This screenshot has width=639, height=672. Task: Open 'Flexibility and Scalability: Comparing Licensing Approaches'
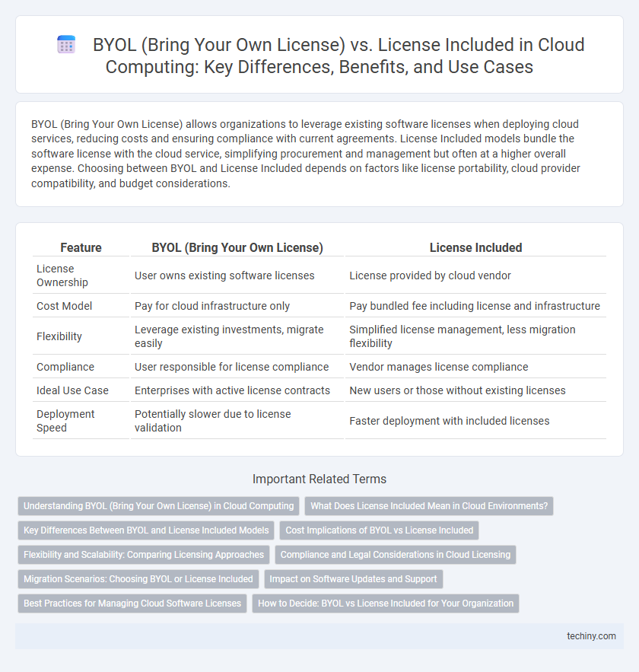click(144, 555)
